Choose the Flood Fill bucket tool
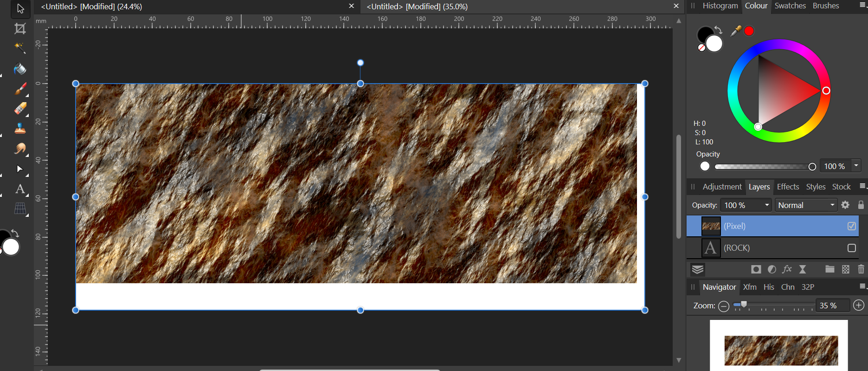The height and width of the screenshot is (371, 868). (20, 69)
